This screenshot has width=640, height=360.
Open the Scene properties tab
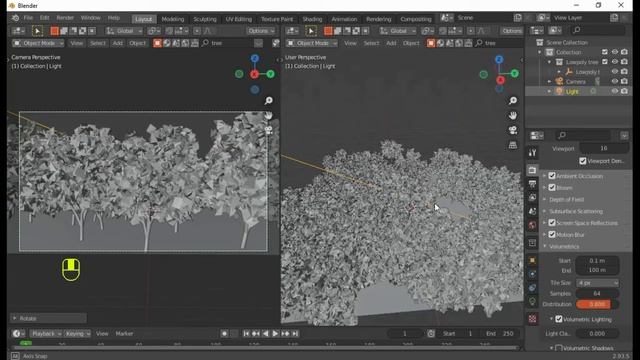[x=532, y=211]
